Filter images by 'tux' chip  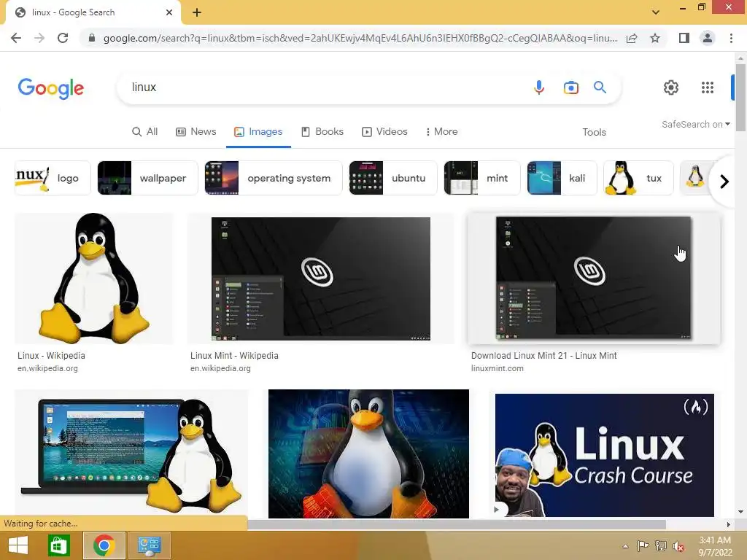(x=639, y=178)
